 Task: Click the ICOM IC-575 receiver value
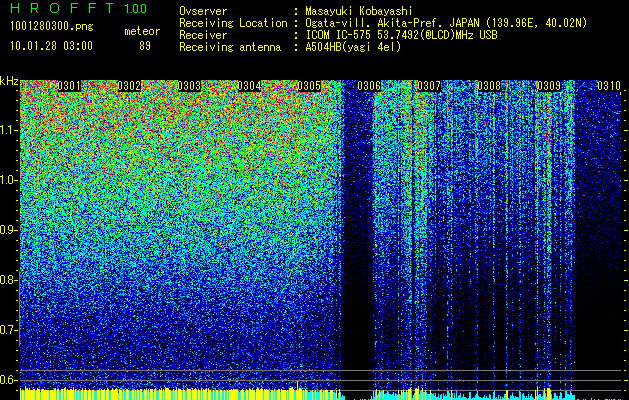[401, 35]
